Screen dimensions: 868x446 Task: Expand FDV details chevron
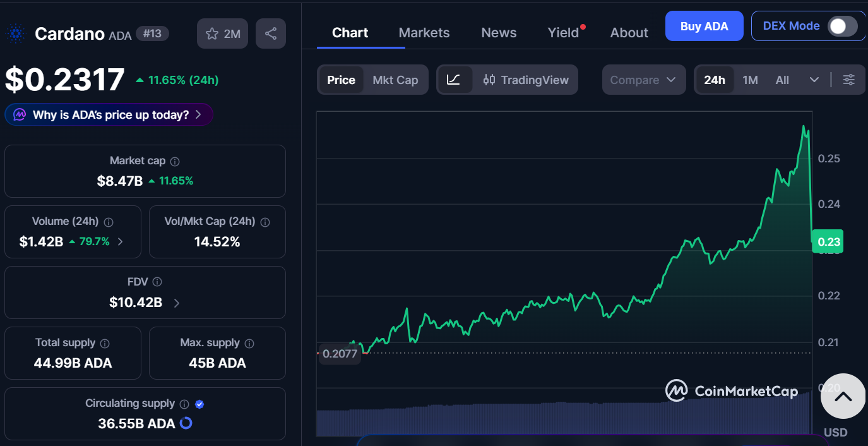[177, 303]
